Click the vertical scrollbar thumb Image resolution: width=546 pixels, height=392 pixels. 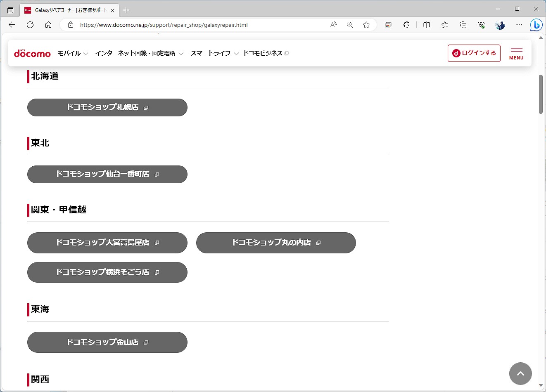coord(541,94)
